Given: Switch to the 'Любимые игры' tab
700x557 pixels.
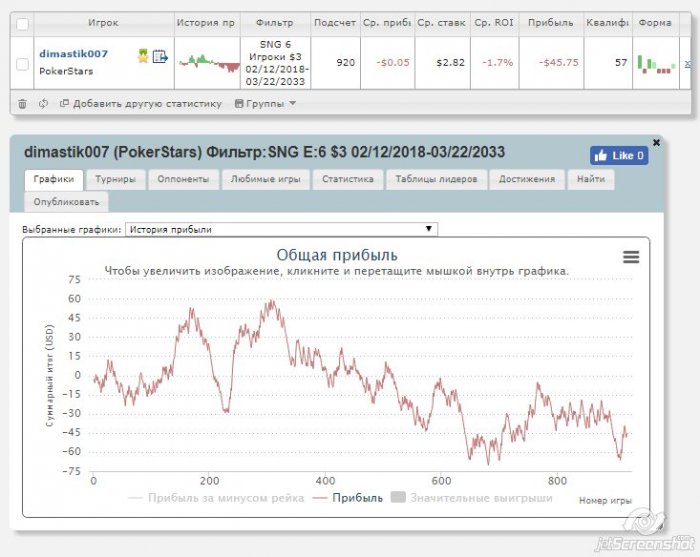Looking at the screenshot, I should pos(266,179).
